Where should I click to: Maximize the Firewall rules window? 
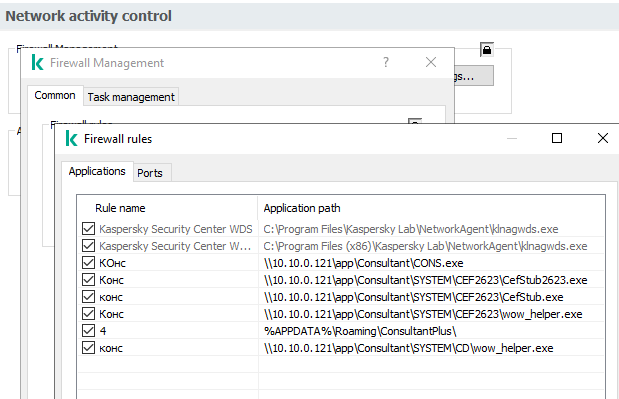[557, 138]
